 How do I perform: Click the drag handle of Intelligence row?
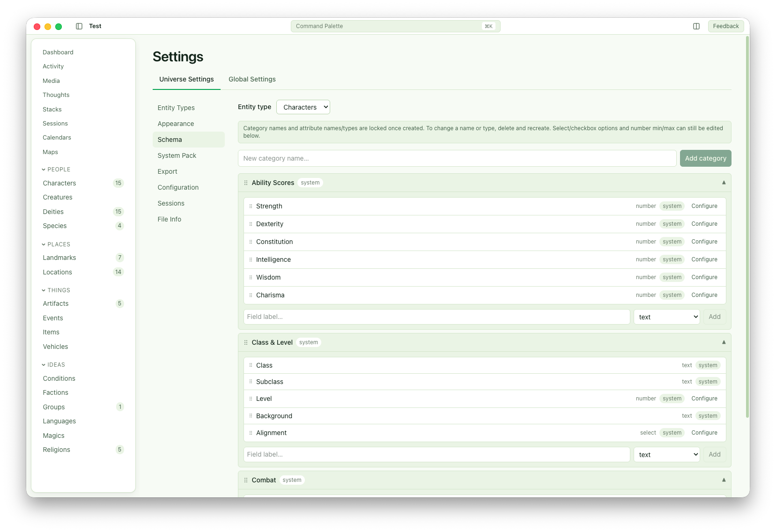coord(251,259)
